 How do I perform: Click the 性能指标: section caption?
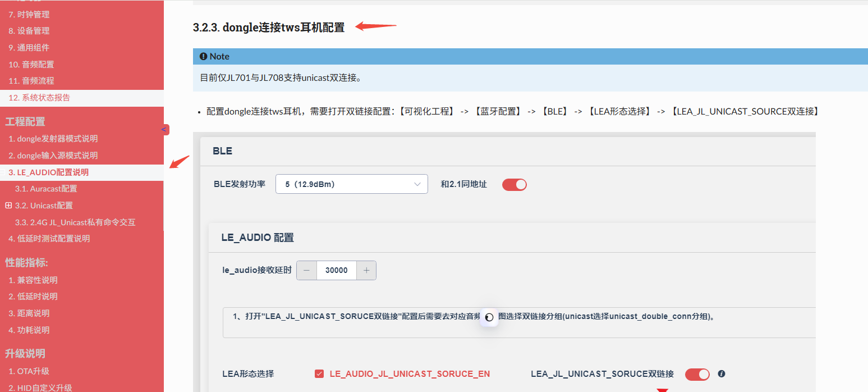27,262
